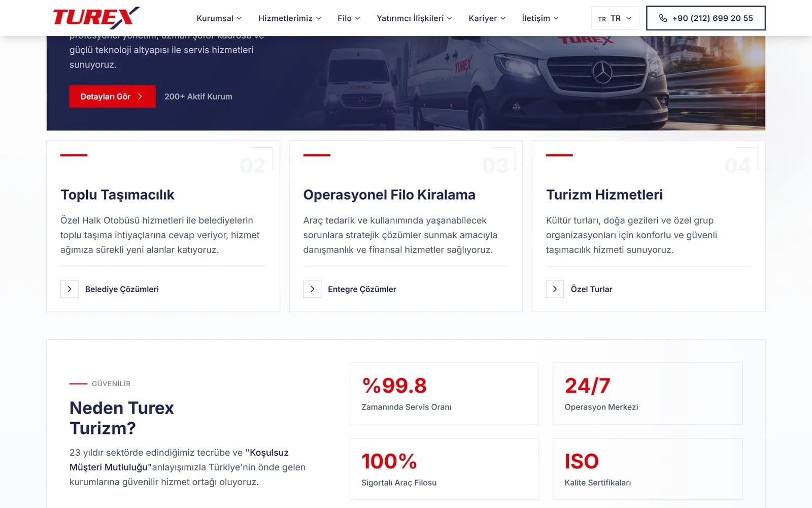Click the Detayları Gör button
The image size is (812, 508).
112,97
